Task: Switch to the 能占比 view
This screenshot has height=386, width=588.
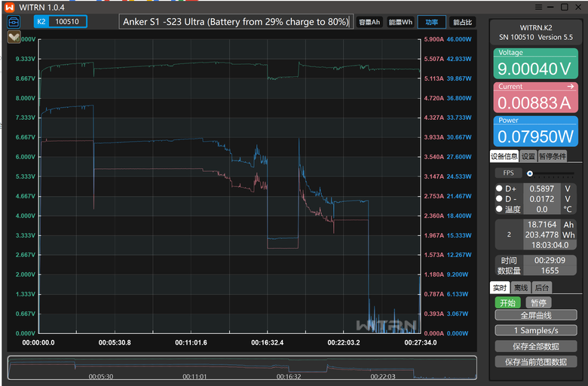Action: [x=462, y=22]
